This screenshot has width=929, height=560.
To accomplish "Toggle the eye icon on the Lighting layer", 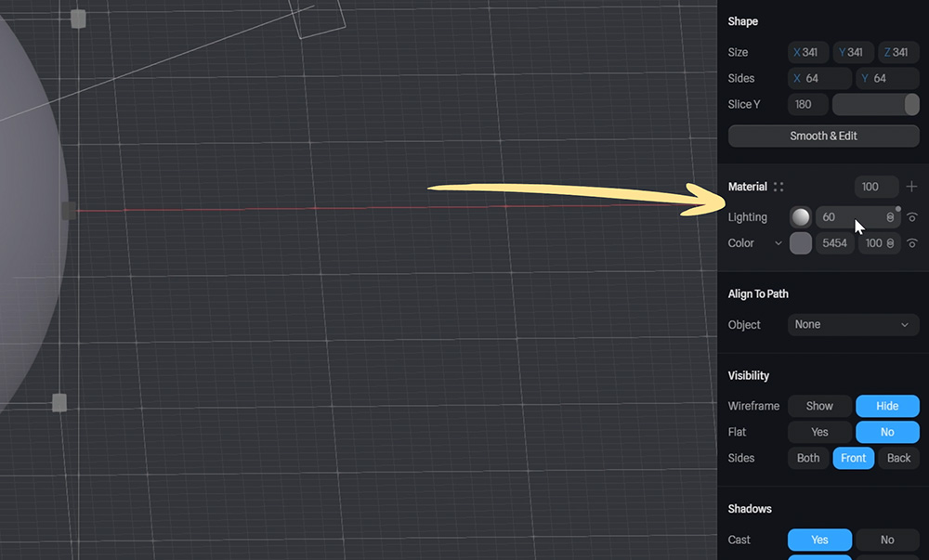I will coord(912,216).
